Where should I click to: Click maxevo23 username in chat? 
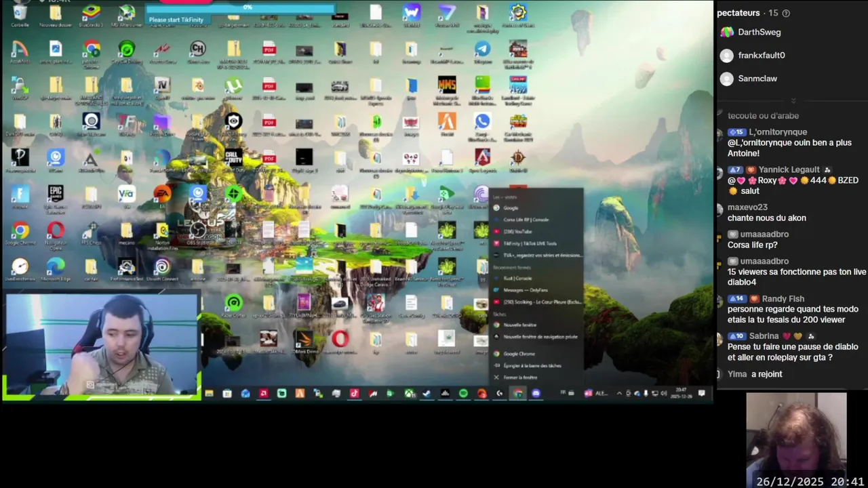click(x=747, y=207)
